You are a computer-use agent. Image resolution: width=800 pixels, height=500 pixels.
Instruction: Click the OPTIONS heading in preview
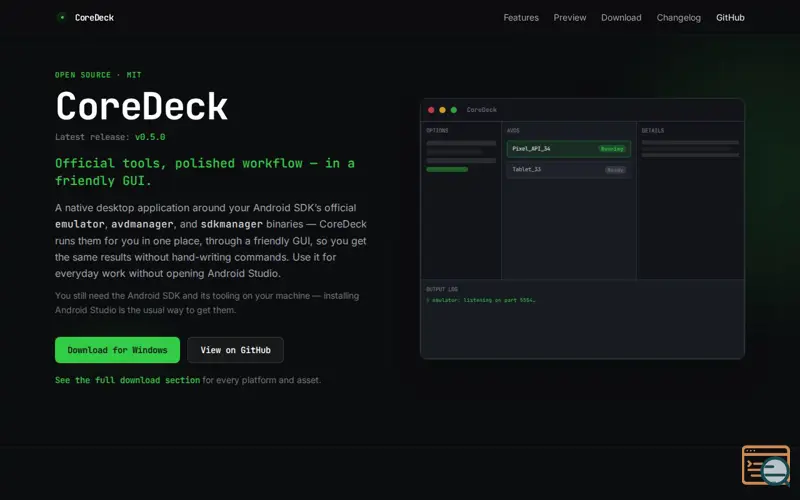click(x=437, y=131)
